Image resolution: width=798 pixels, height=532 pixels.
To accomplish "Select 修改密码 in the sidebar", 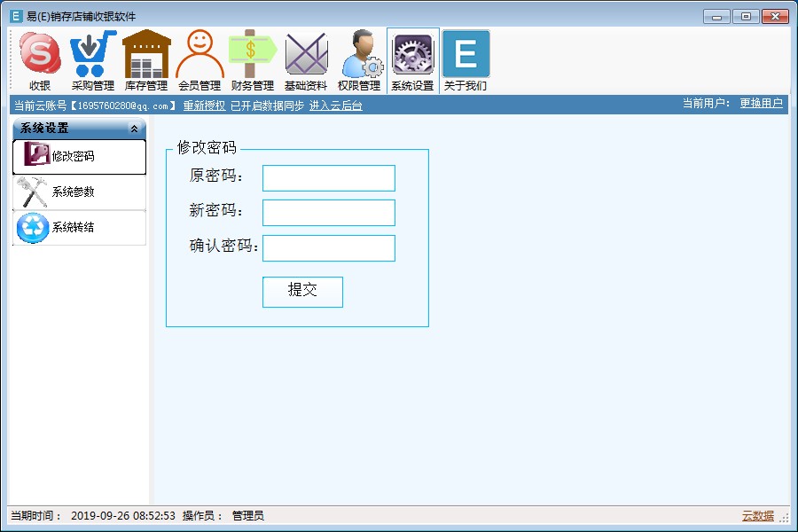I will [x=80, y=157].
